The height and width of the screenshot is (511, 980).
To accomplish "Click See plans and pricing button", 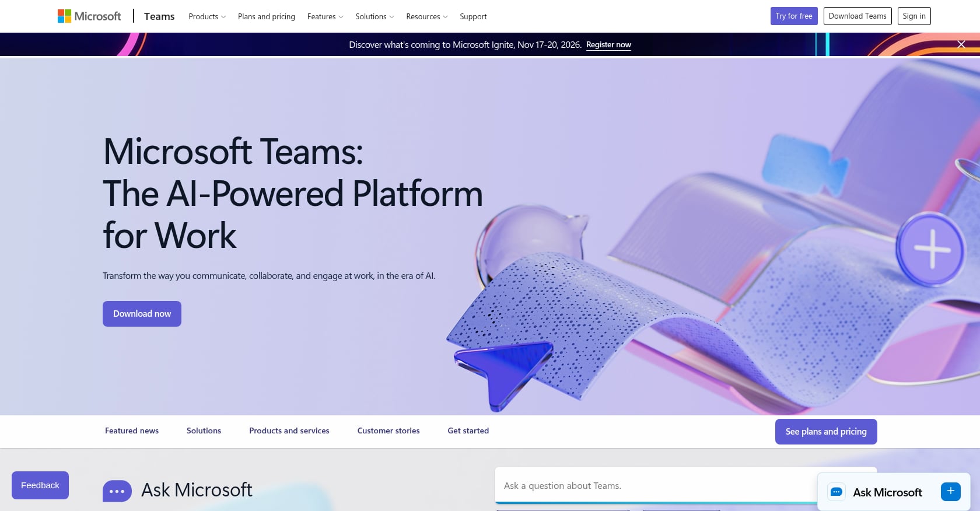I will tap(826, 432).
